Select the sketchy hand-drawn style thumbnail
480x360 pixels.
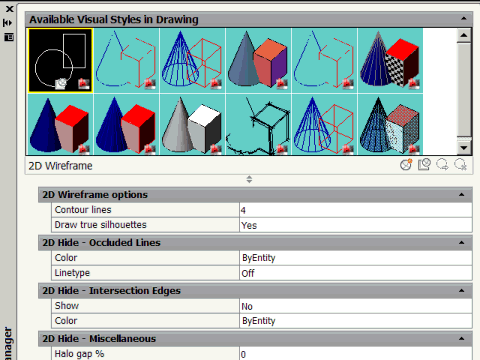[258, 125]
